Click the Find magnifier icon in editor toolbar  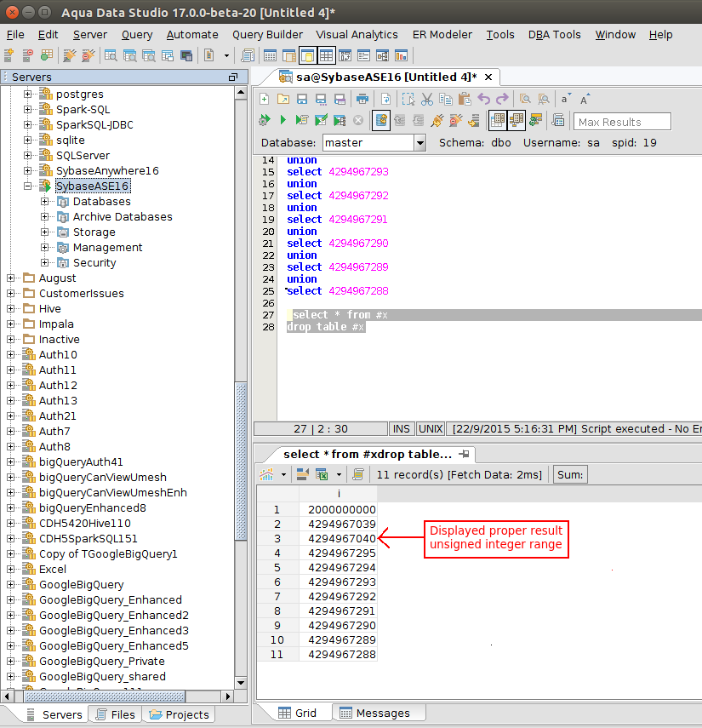pyautogui.click(x=525, y=99)
